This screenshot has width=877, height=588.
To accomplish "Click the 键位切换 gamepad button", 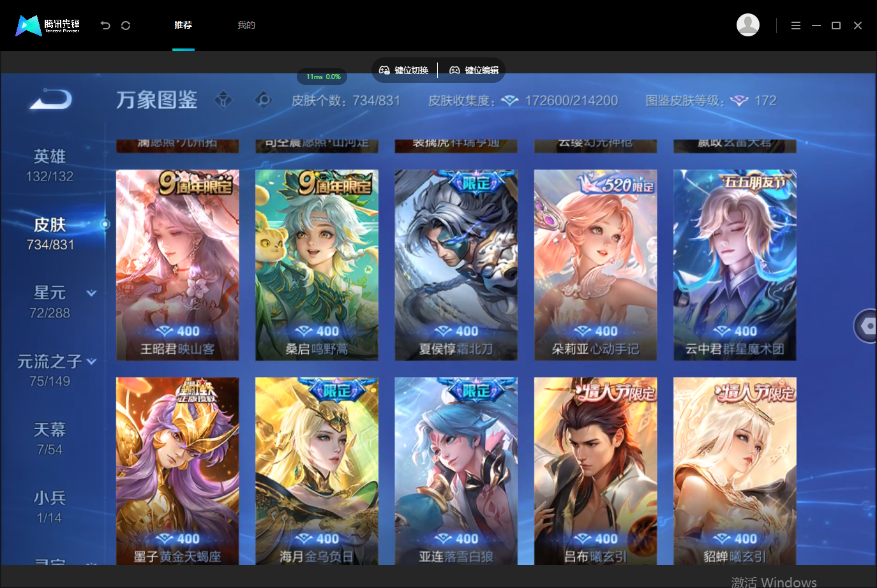I will (404, 70).
